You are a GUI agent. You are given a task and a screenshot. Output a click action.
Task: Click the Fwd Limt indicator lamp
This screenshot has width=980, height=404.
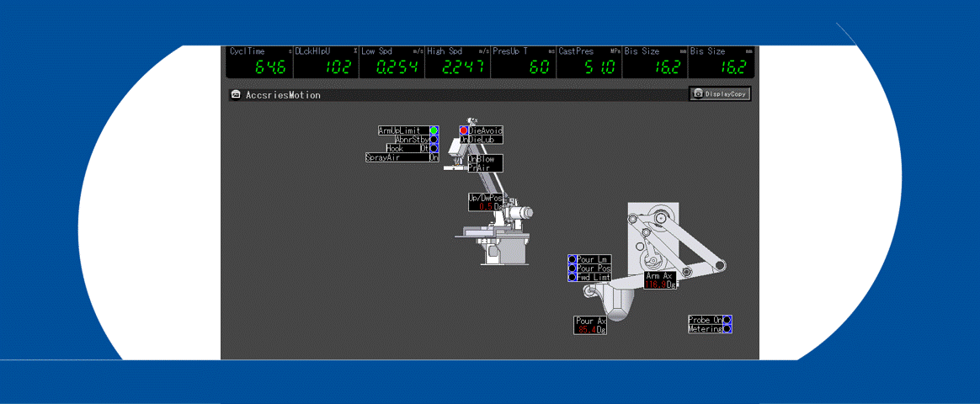[572, 277]
